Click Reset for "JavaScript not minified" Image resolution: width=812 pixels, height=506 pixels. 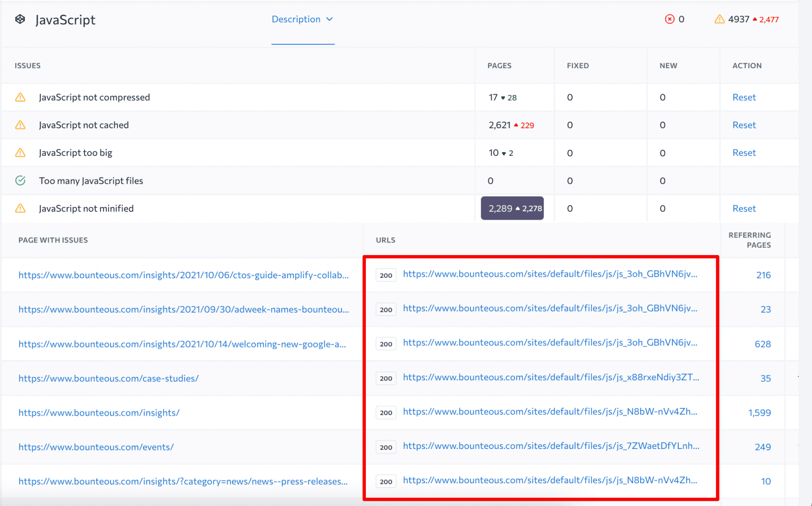click(x=744, y=208)
